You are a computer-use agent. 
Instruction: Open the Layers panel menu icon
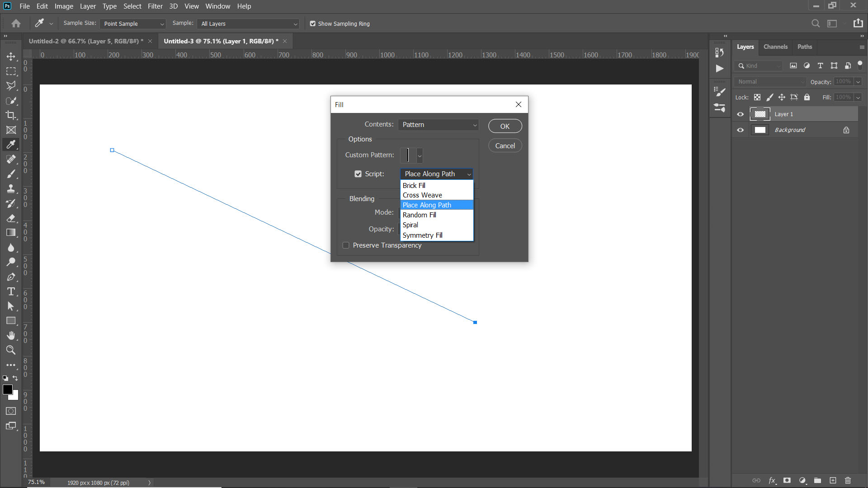click(862, 47)
